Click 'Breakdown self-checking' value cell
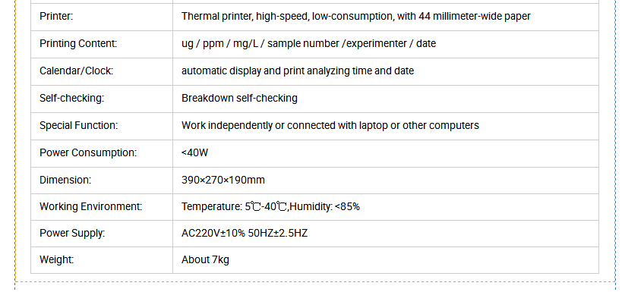Image resolution: width=644 pixels, height=292 pixels. [386, 99]
